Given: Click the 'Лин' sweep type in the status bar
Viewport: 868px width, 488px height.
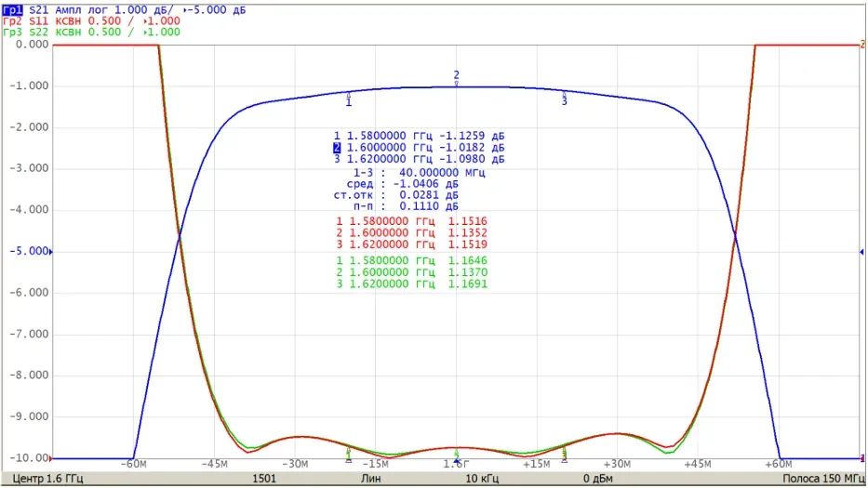Looking at the screenshot, I should coord(371,479).
